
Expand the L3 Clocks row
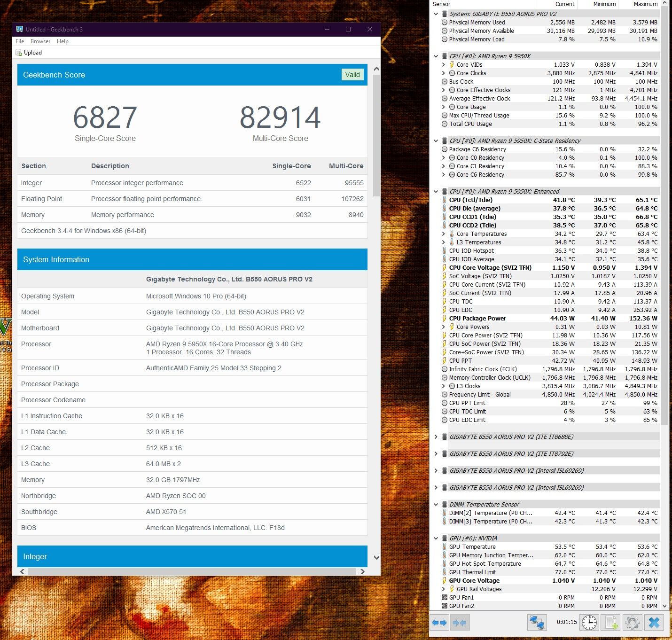[x=443, y=386]
